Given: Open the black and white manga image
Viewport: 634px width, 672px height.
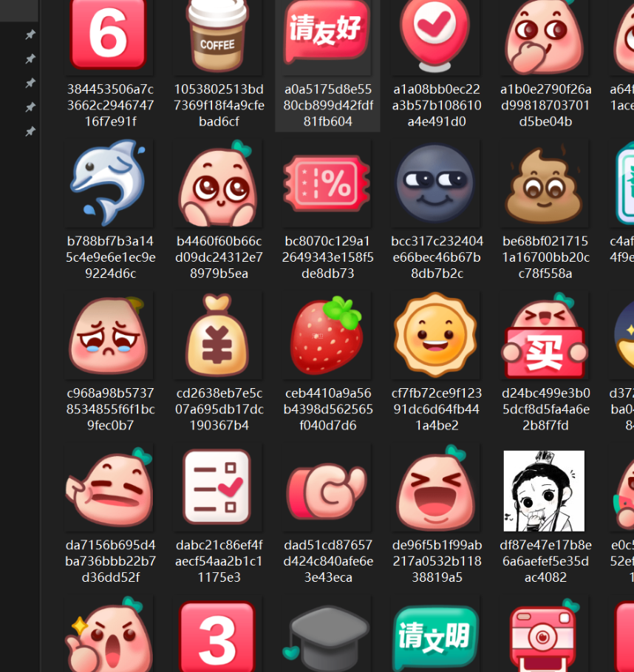Looking at the screenshot, I should coord(544,491).
